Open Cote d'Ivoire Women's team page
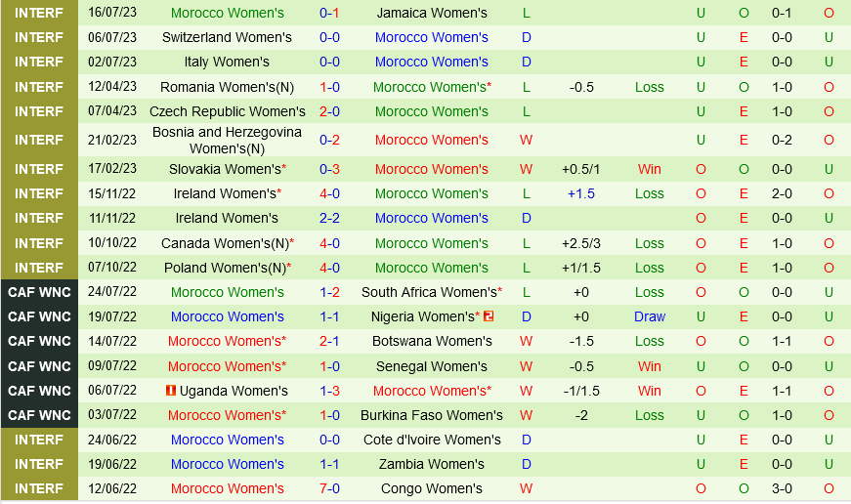 [432, 440]
